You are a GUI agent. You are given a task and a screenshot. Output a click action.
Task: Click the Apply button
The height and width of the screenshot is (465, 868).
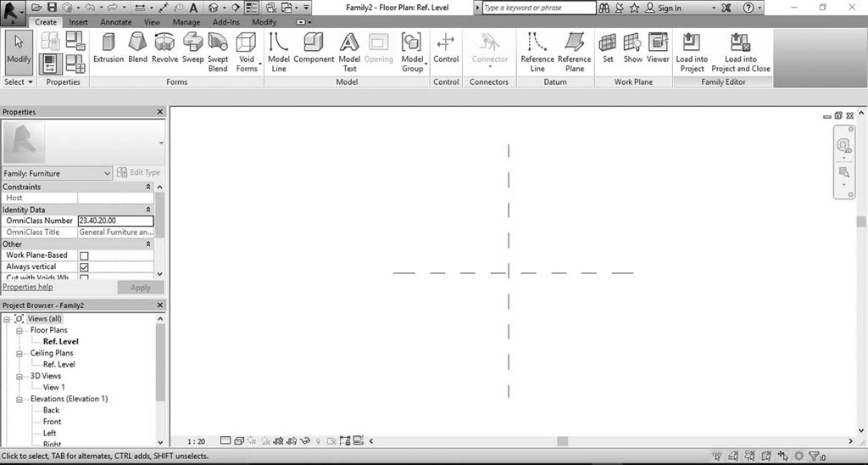(140, 288)
